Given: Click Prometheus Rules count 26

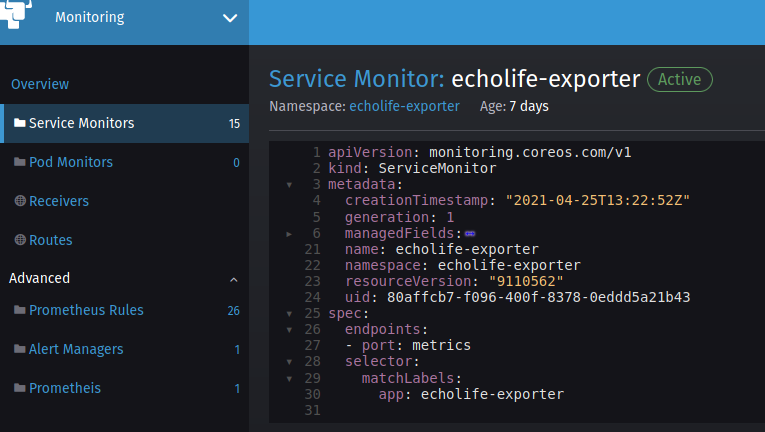Looking at the screenshot, I should point(234,311).
